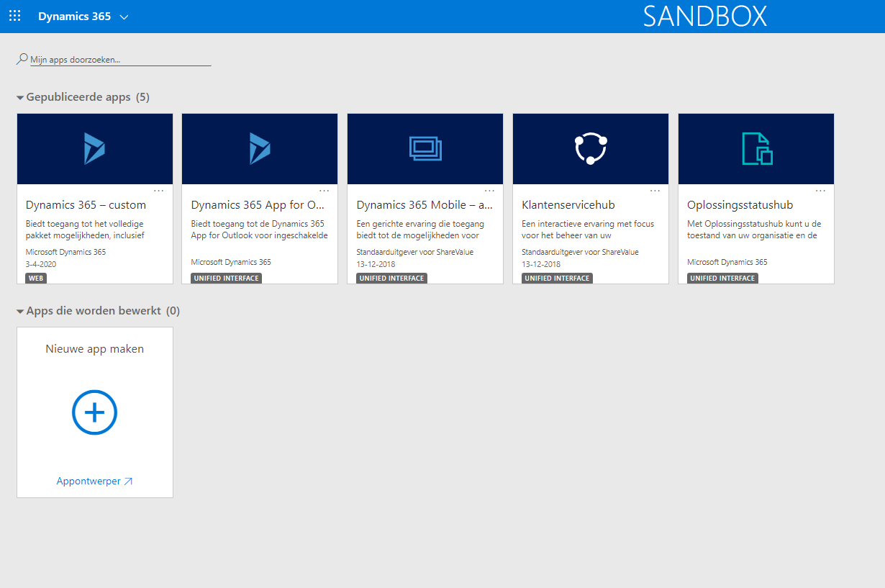Viewport: 885px width, 588px height.
Task: Click the Klantenservicehub circular icon
Action: 591,149
